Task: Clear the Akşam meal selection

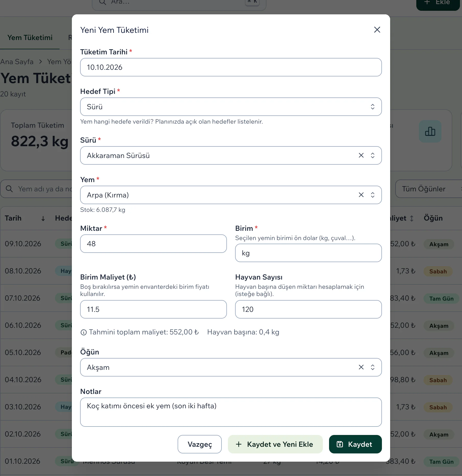Action: 361,367
